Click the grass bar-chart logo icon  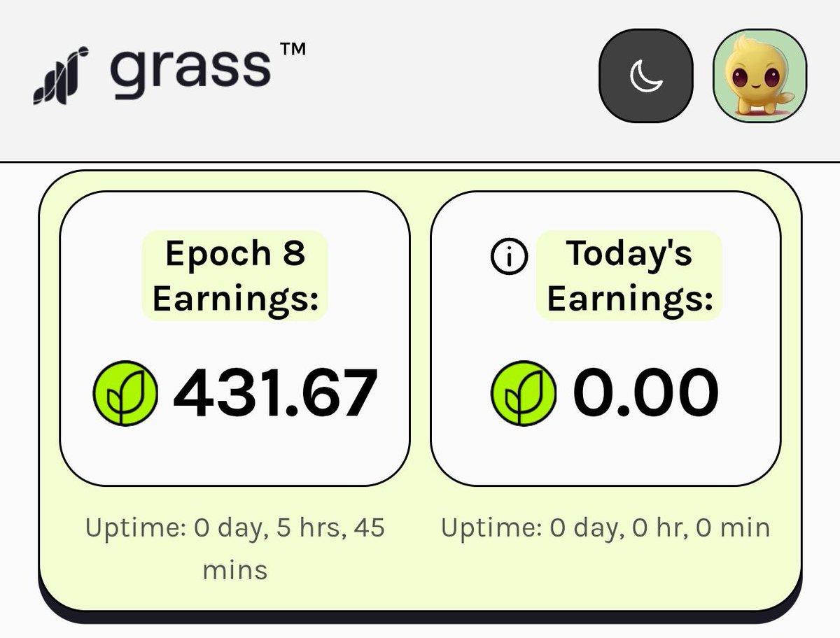coord(60,76)
